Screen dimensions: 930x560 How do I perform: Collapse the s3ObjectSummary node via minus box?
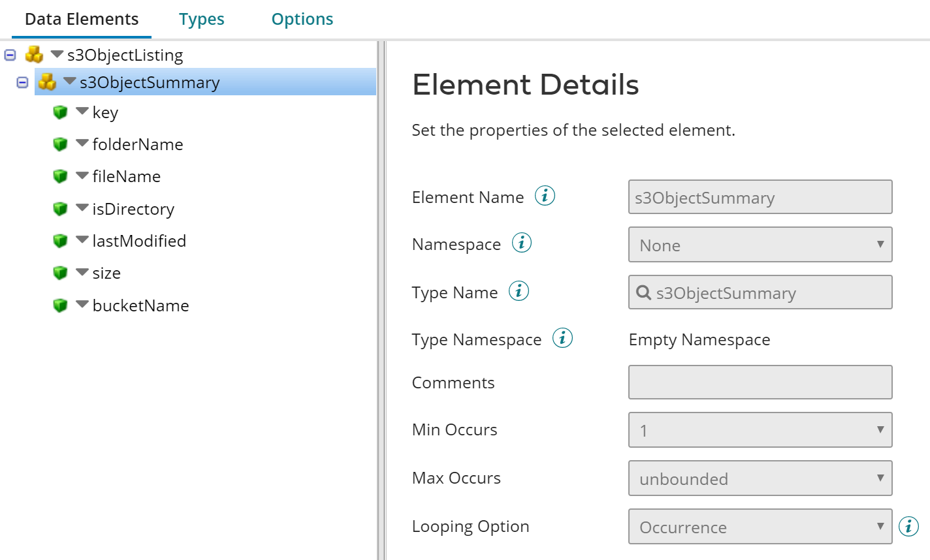point(22,82)
